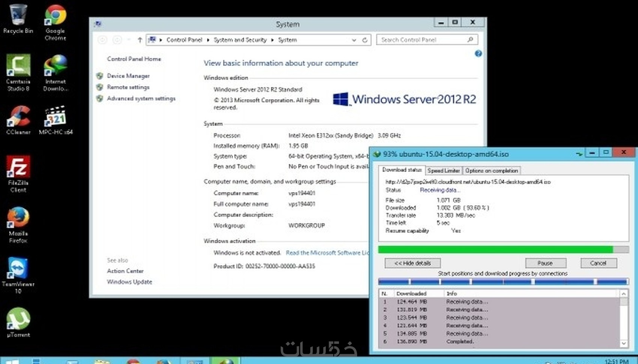Launch Google Chrome from the desktop
Viewport: 638px width, 364px height.
coord(56,22)
